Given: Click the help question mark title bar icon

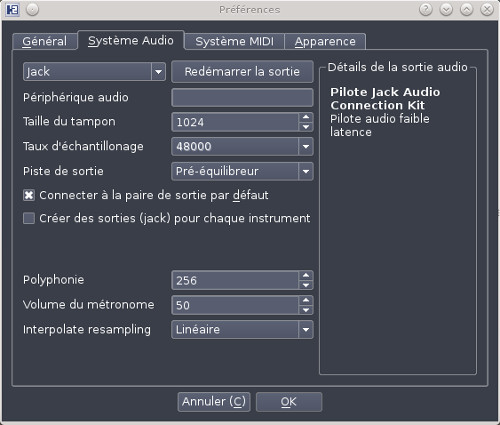Looking at the screenshot, I should (426, 9).
